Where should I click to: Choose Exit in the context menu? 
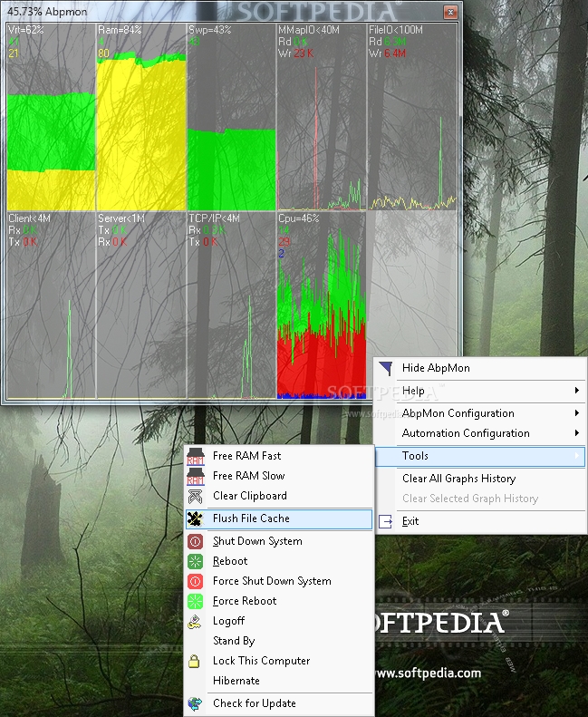(x=480, y=521)
